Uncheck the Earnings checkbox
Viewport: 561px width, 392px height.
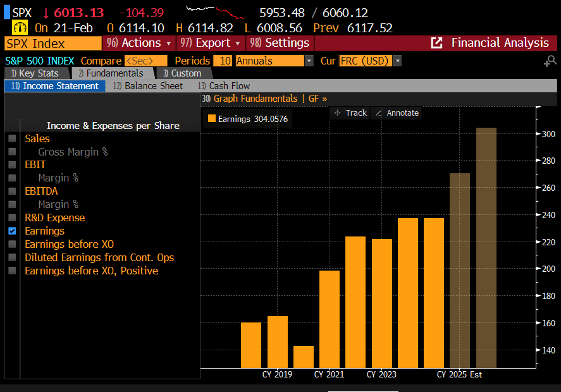click(x=12, y=231)
